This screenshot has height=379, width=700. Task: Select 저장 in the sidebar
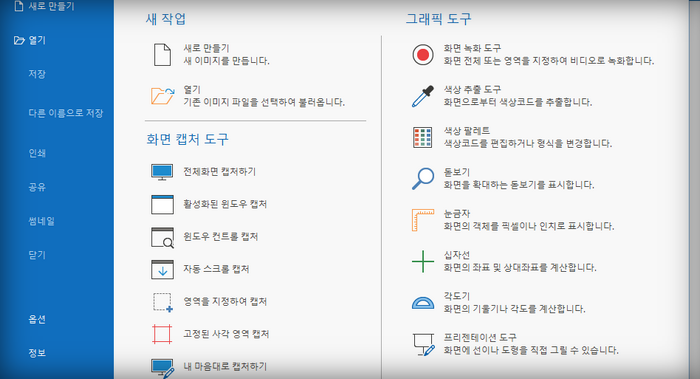pyautogui.click(x=37, y=74)
